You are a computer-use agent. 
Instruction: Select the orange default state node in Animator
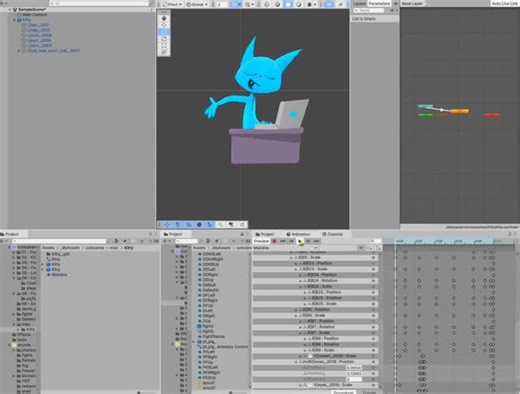point(460,111)
